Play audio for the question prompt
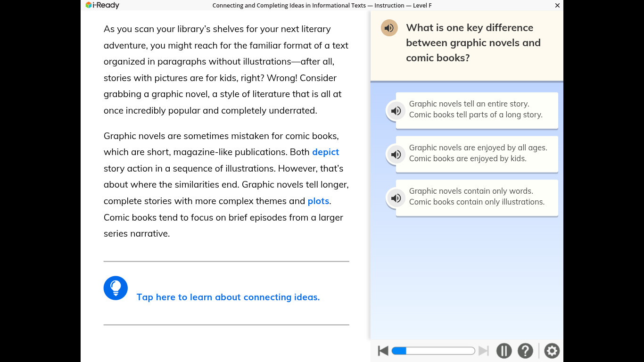Viewport: 644px width, 362px height. pos(389,28)
